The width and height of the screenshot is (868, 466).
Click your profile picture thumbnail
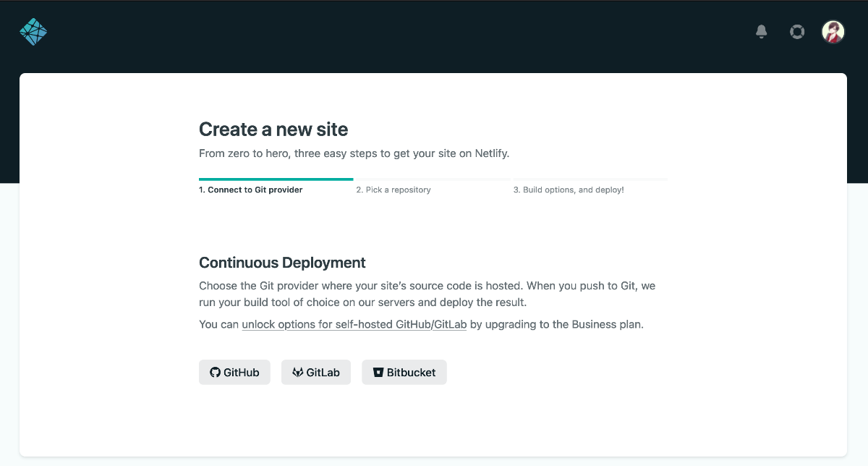click(833, 32)
